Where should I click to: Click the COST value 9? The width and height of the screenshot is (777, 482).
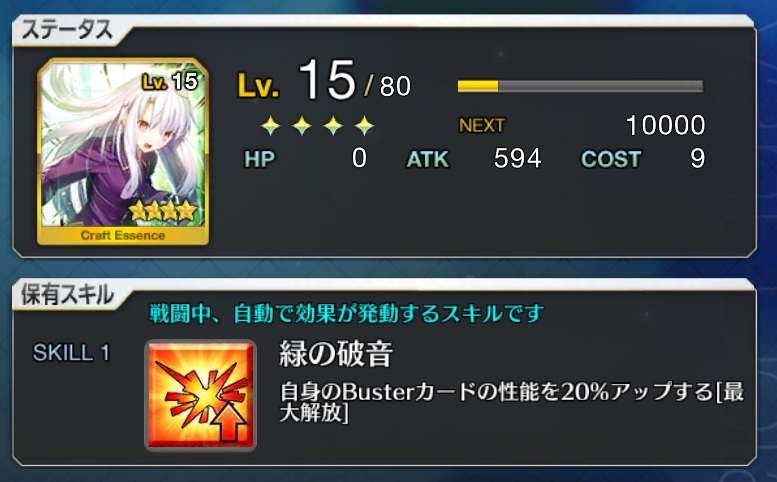[697, 159]
